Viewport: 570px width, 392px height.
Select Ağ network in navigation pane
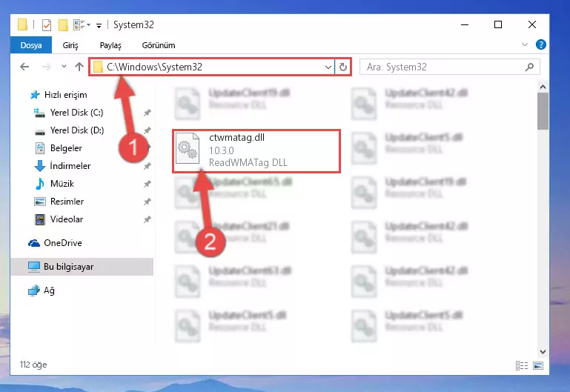click(x=49, y=290)
